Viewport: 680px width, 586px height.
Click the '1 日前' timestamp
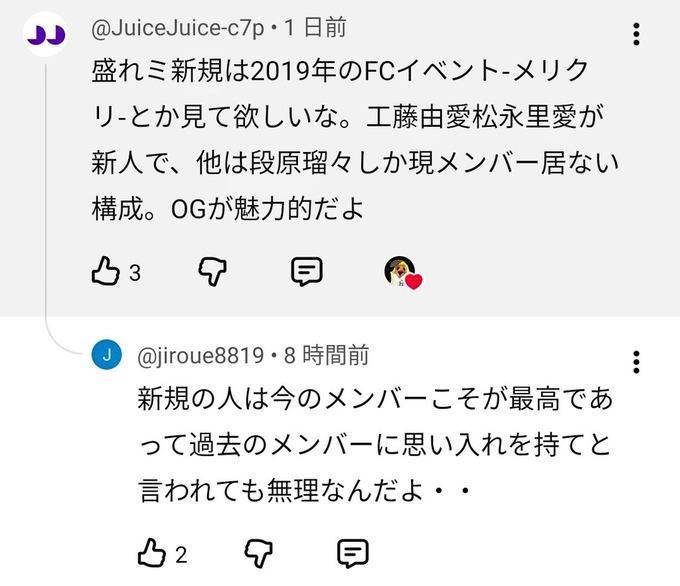315,28
